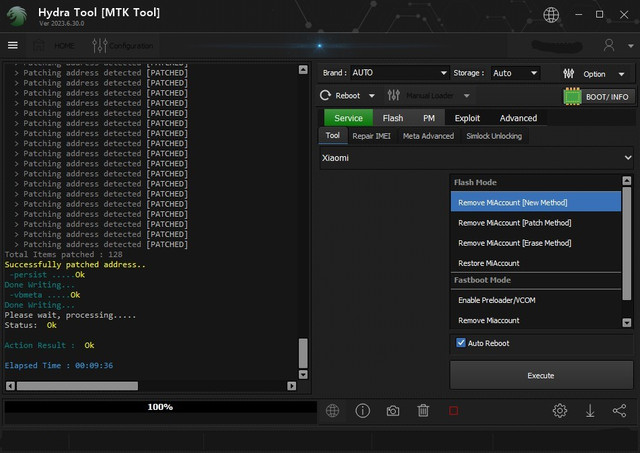This screenshot has width=640, height=453.
Task: Click the log horizontal scroll left arrow
Action: click(x=11, y=386)
